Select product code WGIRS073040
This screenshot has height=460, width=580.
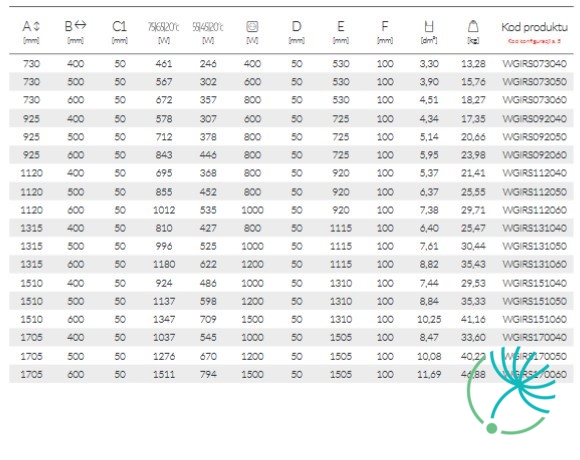[x=535, y=64]
